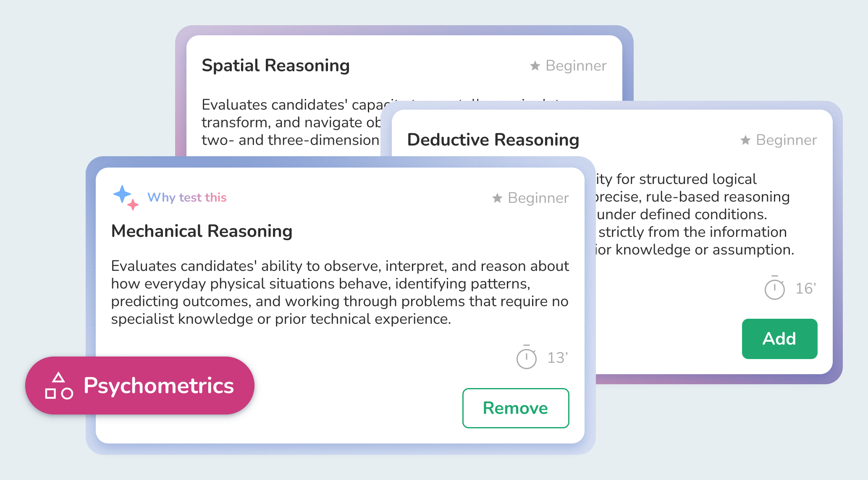Click the stopwatch icon next to 13'
Image resolution: width=868 pixels, height=480 pixels.
pyautogui.click(x=526, y=357)
